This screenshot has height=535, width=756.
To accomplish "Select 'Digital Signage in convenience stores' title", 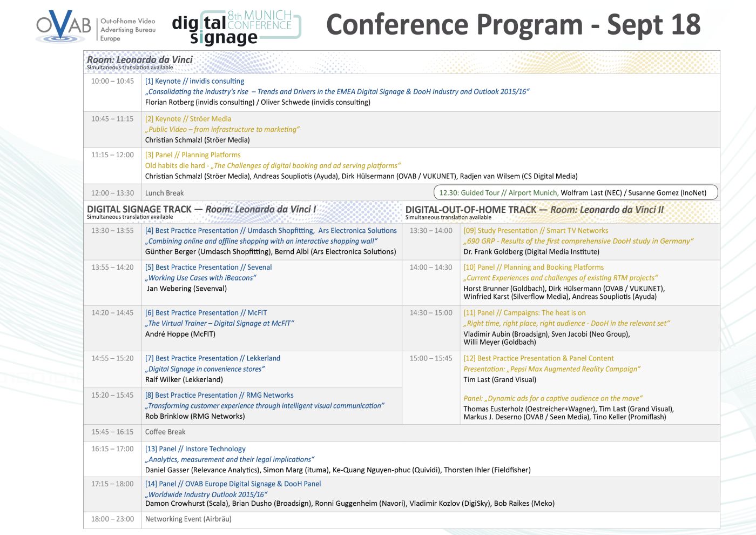I will pyautogui.click(x=205, y=369).
